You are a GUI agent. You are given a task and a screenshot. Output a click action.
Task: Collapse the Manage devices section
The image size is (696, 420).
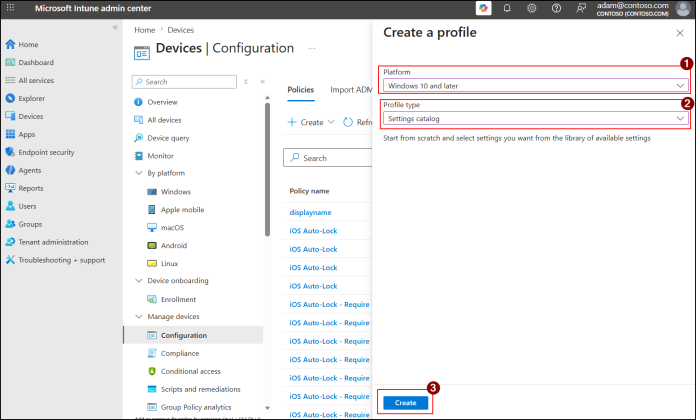(139, 317)
